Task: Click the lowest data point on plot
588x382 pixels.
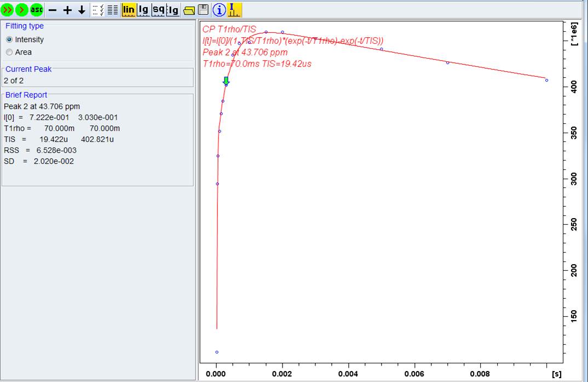Action: click(217, 352)
